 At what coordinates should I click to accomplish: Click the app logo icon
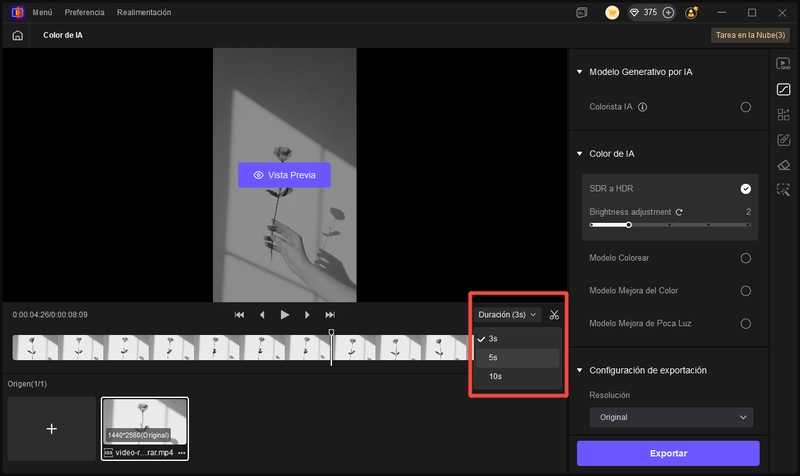(x=18, y=12)
